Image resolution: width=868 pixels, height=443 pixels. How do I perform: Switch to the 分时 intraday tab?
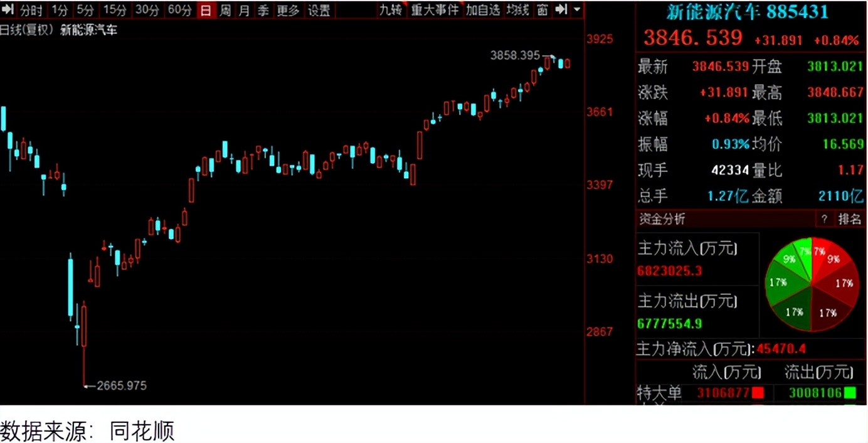coord(31,10)
